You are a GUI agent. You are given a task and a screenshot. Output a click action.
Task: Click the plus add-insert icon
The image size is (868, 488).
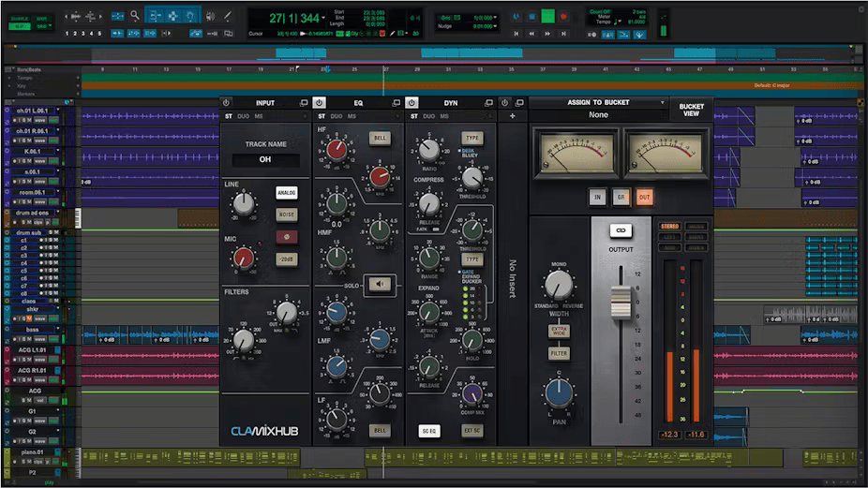(512, 116)
